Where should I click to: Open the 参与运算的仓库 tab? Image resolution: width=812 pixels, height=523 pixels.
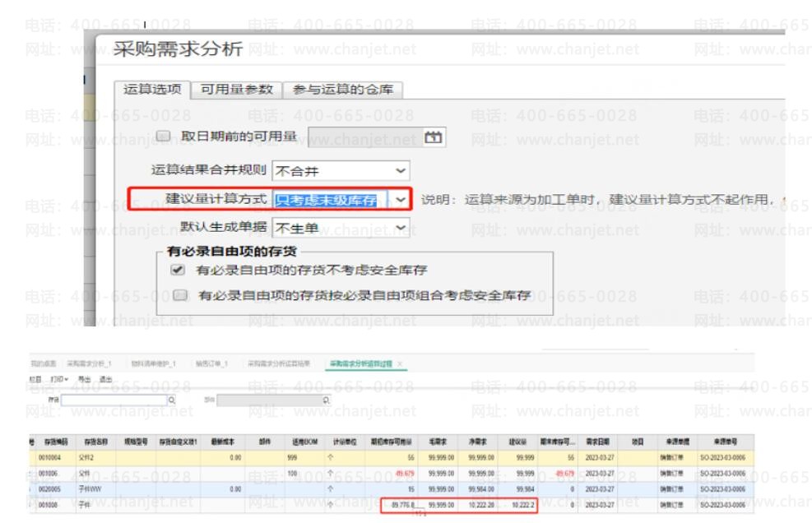343,90
